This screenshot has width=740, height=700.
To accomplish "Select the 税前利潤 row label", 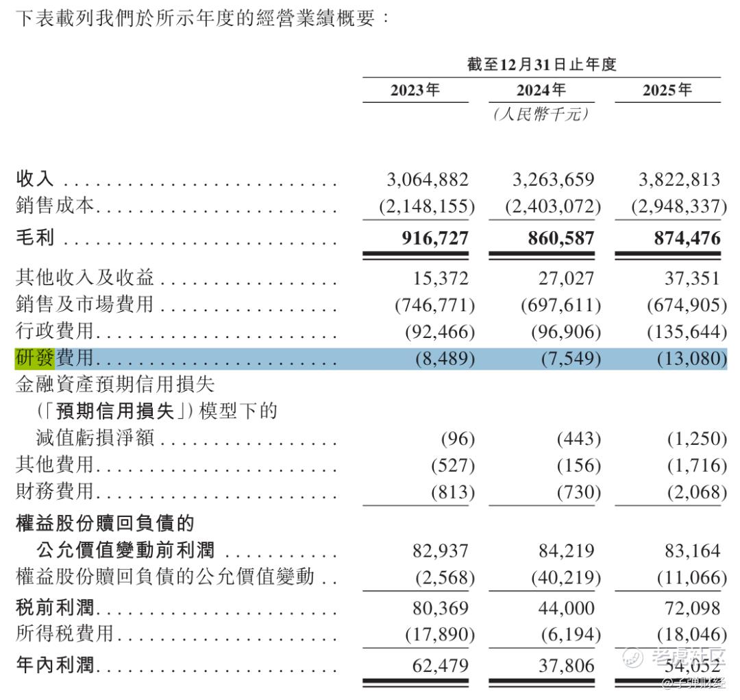I will pos(56,607).
